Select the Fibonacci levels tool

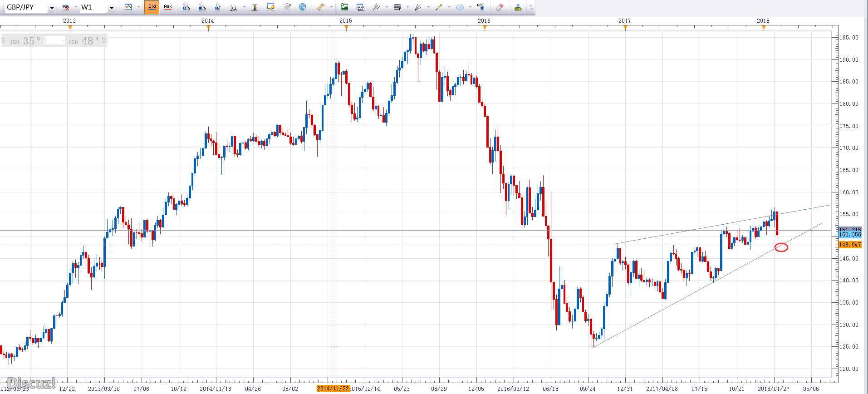click(x=397, y=7)
